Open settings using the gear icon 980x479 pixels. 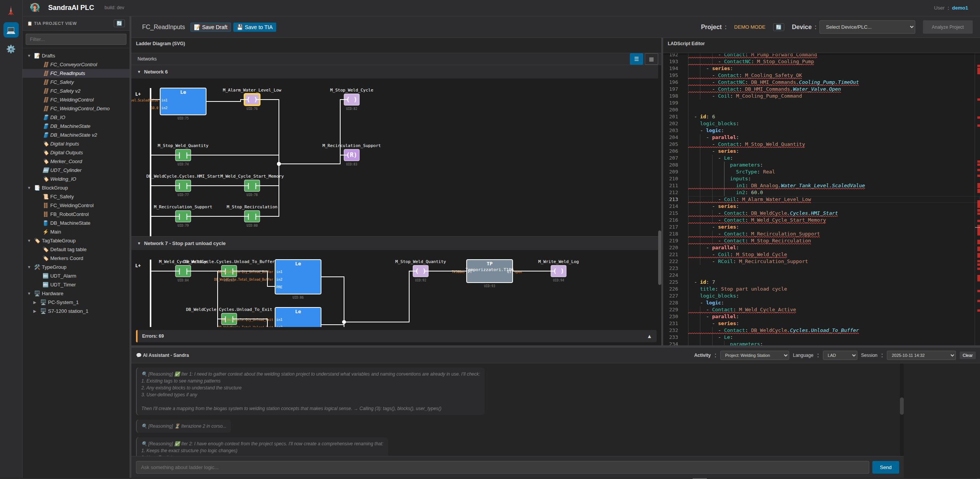tap(11, 49)
